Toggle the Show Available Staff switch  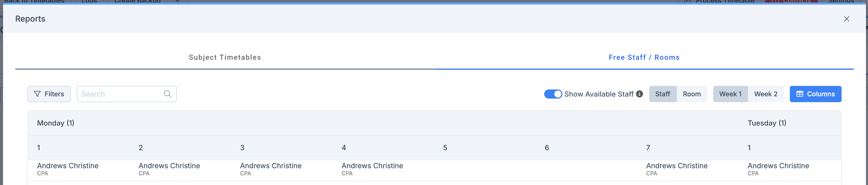[x=553, y=94]
